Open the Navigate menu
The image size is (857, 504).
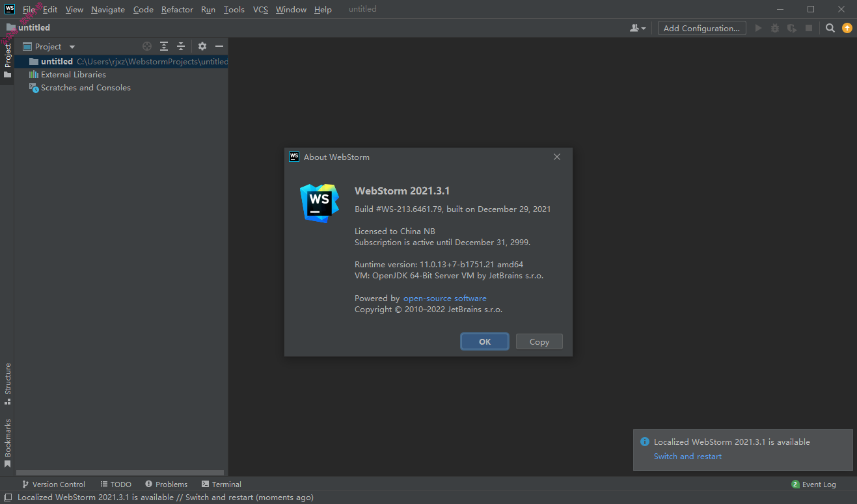108,9
